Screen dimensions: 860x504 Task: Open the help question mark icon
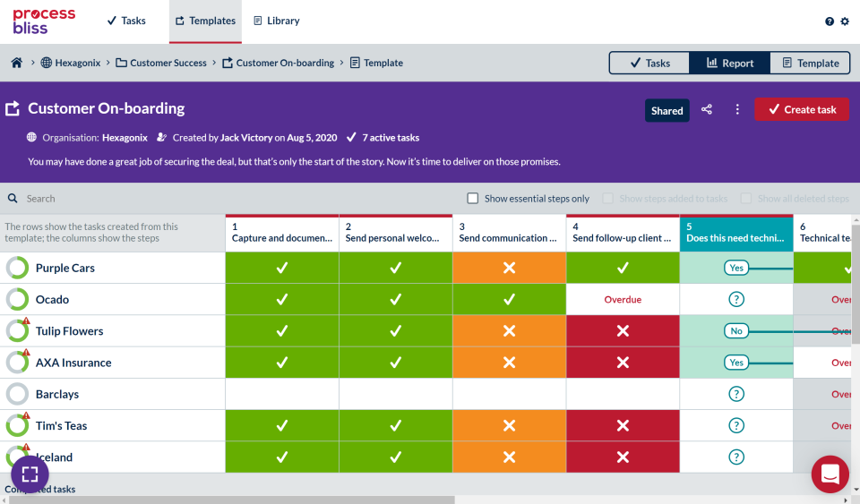pos(830,21)
